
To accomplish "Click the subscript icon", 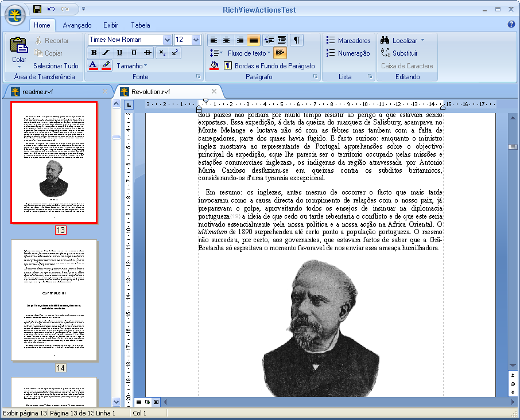I will coord(162,53).
